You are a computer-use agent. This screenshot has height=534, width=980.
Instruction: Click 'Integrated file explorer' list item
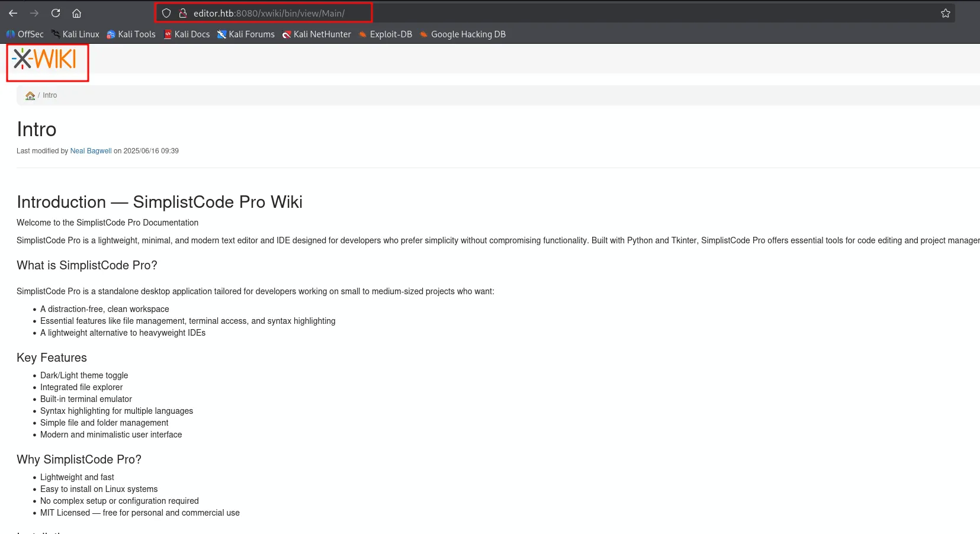click(82, 387)
